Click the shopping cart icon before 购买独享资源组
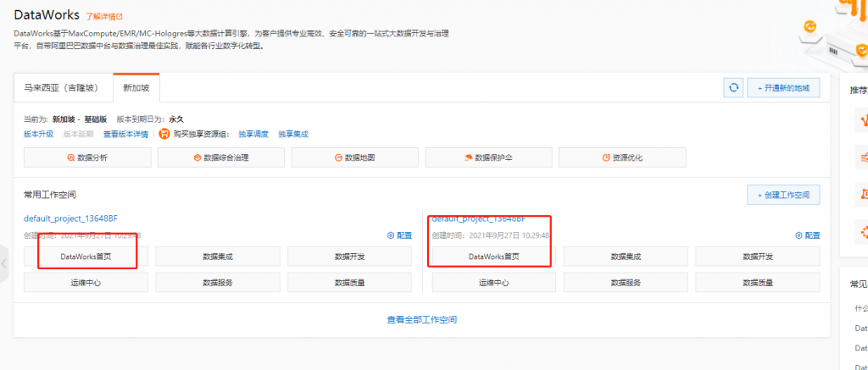Screen dimensions: 868x370 tap(164, 134)
